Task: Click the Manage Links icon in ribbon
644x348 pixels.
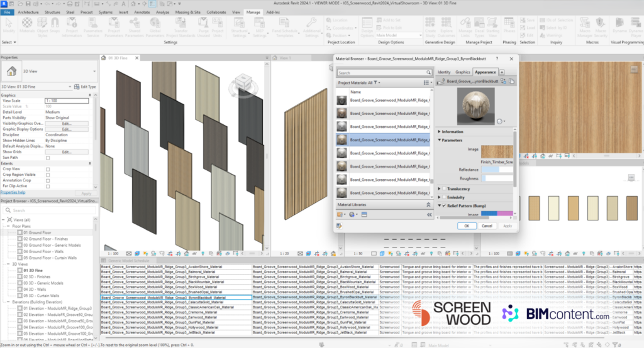Action: [465, 23]
